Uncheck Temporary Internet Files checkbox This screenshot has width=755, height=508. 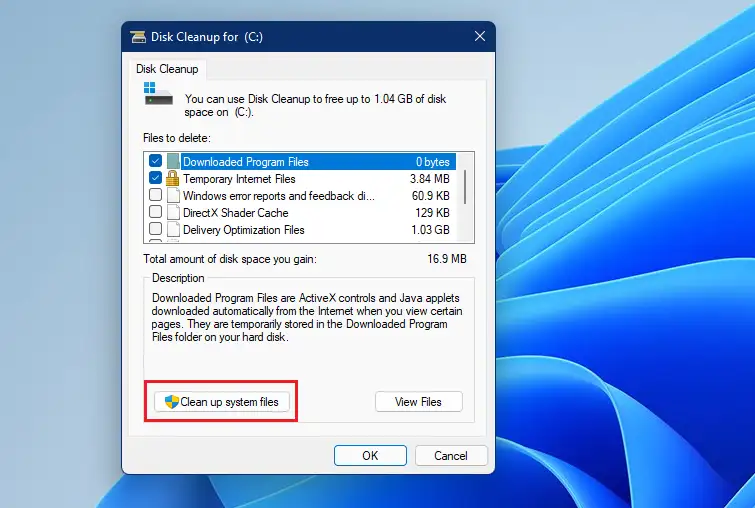point(155,178)
